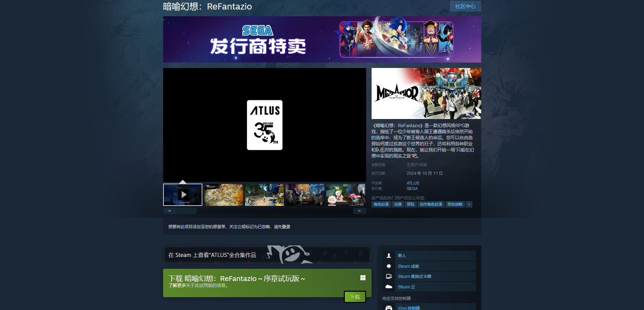Play the trailer video thumbnail

tap(183, 195)
